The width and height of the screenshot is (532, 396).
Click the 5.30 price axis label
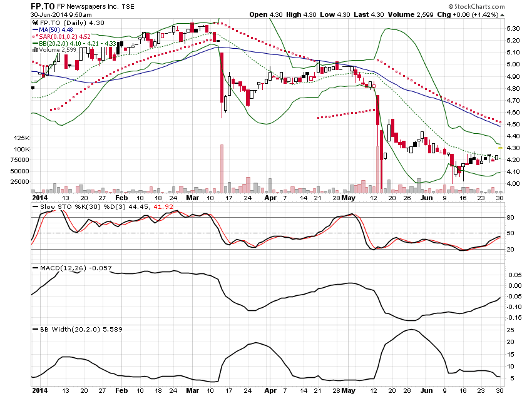(x=513, y=29)
